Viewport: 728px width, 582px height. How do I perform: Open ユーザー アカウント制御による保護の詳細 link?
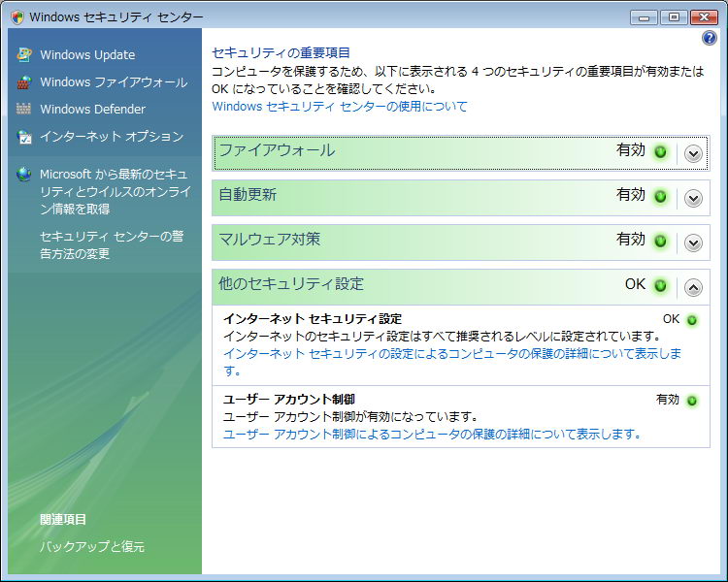click(x=432, y=434)
